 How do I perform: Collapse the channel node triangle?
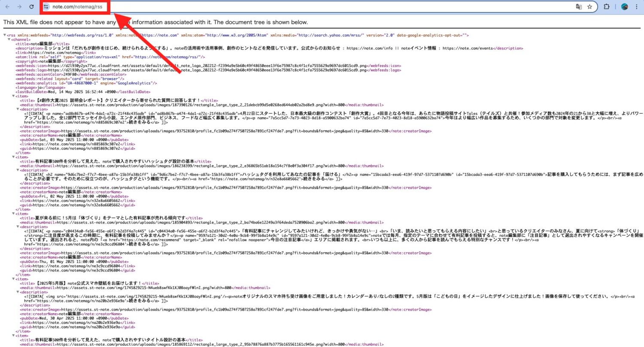9,39
